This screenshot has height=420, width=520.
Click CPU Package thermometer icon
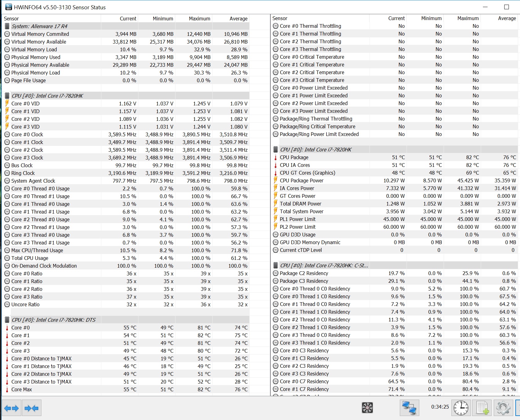click(276, 157)
